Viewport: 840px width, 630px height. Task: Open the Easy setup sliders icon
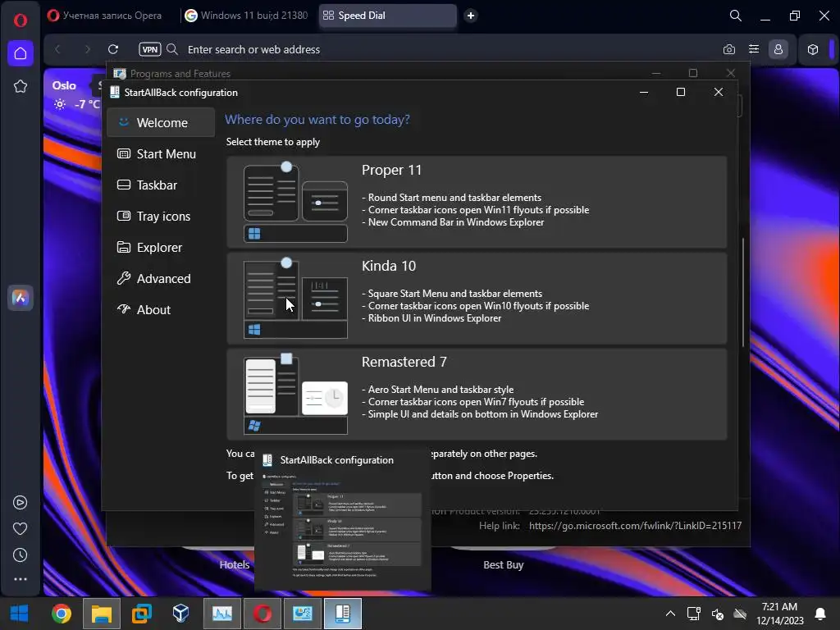[754, 49]
